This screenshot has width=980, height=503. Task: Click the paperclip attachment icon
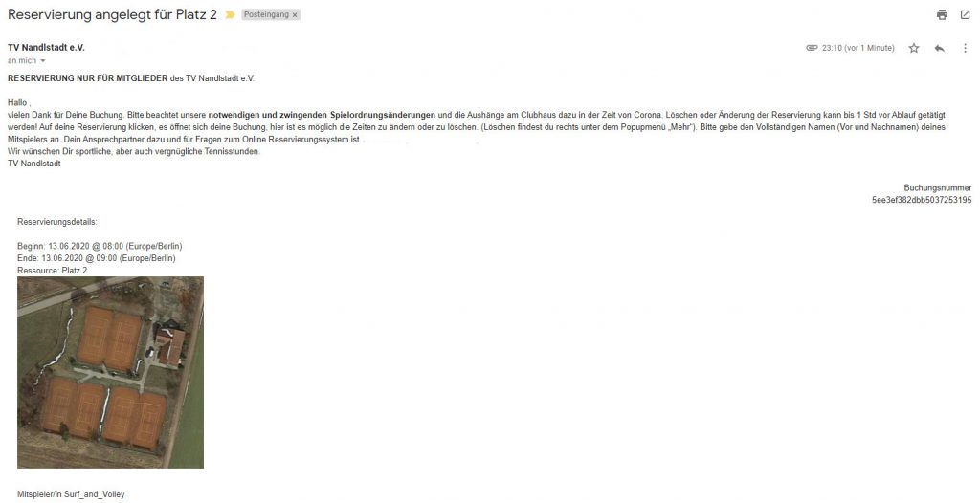tap(812, 48)
